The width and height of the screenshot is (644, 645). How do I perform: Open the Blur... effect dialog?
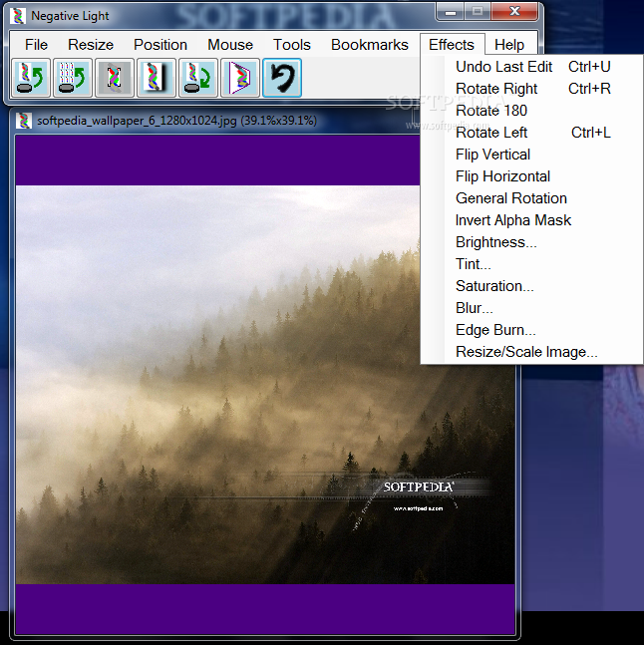531,308
